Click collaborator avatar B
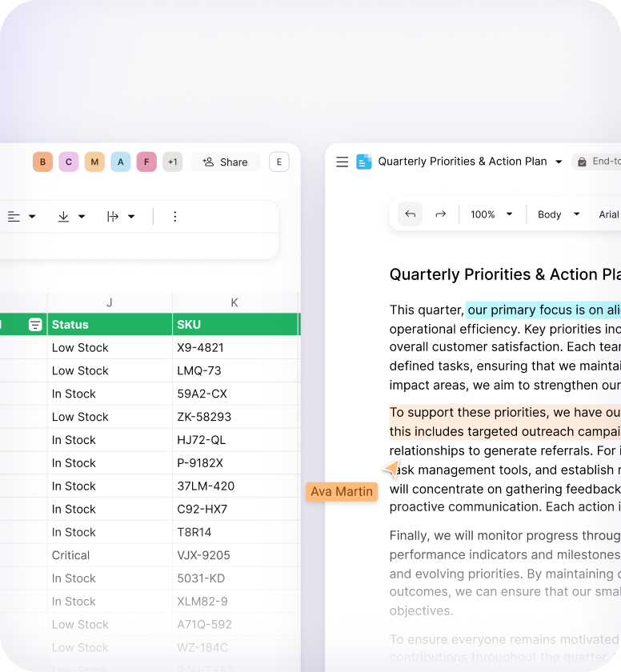Viewport: 621px width, 672px height. point(42,162)
